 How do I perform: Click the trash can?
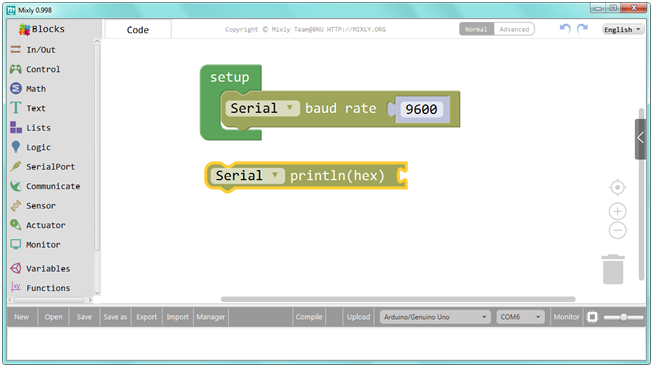tap(613, 269)
